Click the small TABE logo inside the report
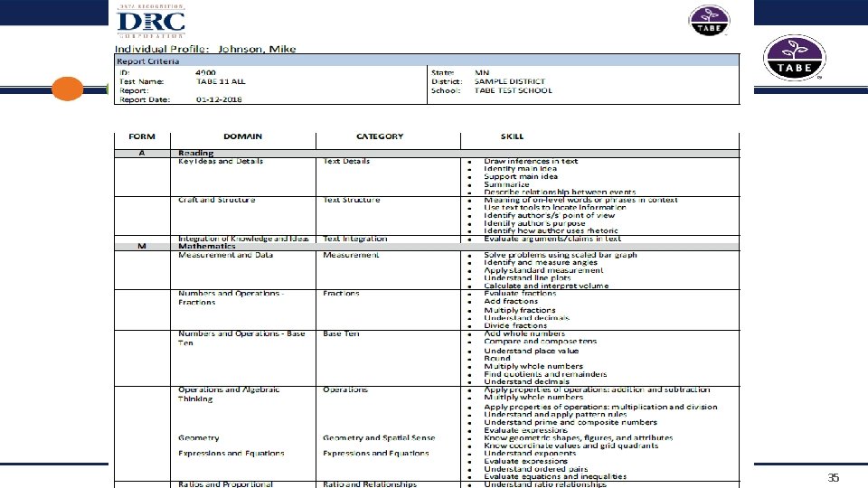Image resolution: width=868 pixels, height=488 pixels. pos(709,21)
